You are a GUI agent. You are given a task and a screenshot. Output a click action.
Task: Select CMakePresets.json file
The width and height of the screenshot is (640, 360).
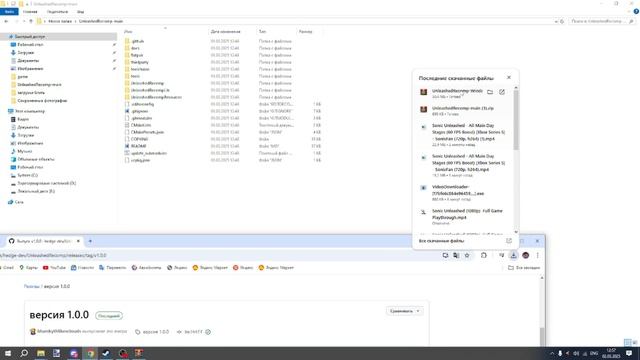(147, 132)
